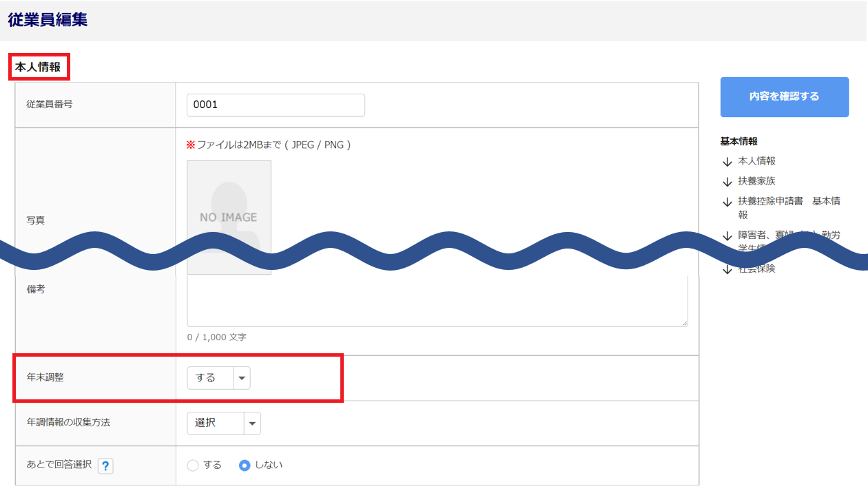Select the しない radio option
Image resolution: width=868 pixels, height=493 pixels.
(244, 465)
